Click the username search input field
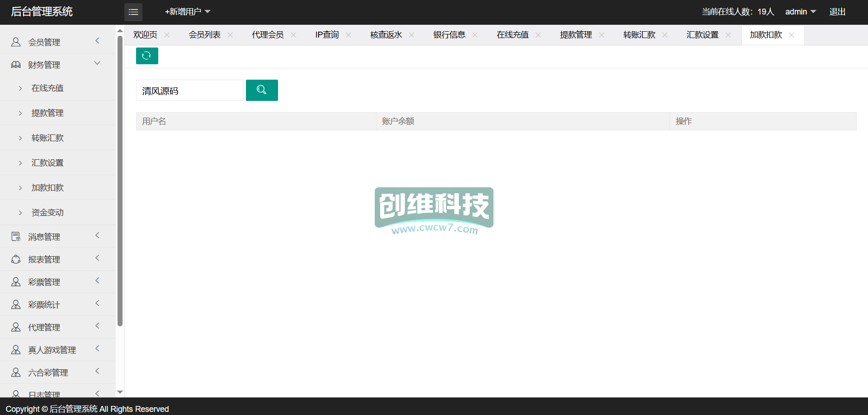Screen dimensions: 868x415 pyautogui.click(x=190, y=91)
